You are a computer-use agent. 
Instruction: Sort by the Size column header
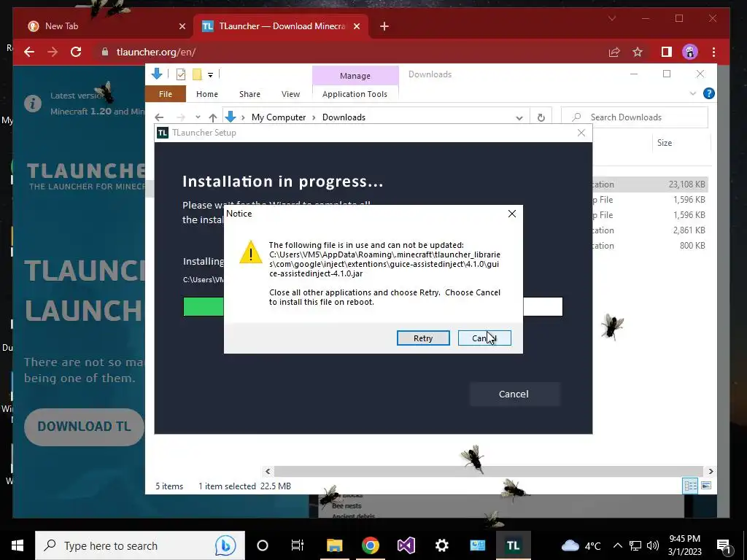pos(665,143)
